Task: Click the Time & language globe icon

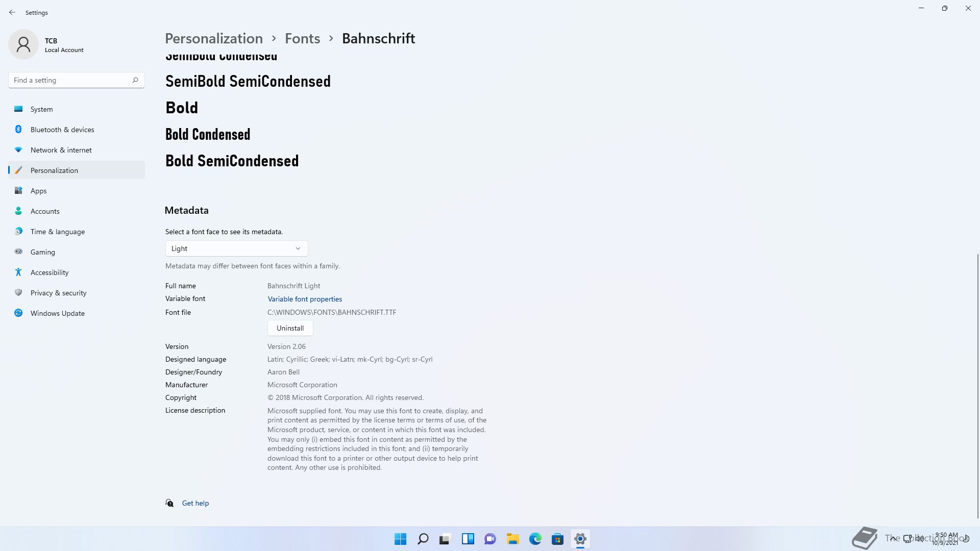Action: [x=18, y=231]
